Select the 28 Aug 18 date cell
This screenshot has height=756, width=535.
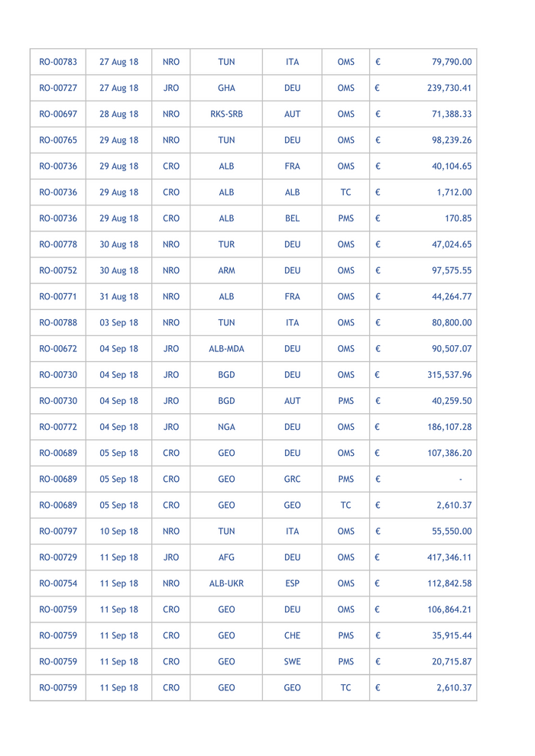pos(119,114)
